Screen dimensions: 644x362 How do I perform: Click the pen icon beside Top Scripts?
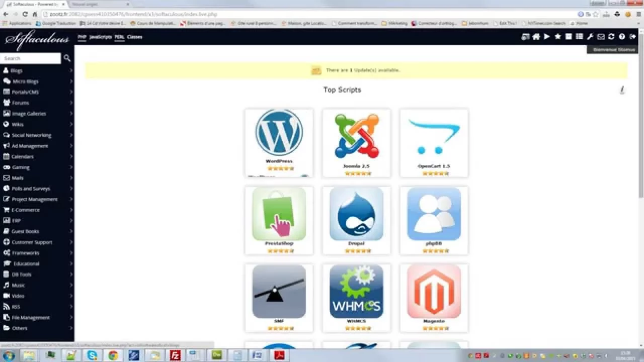[x=622, y=90]
